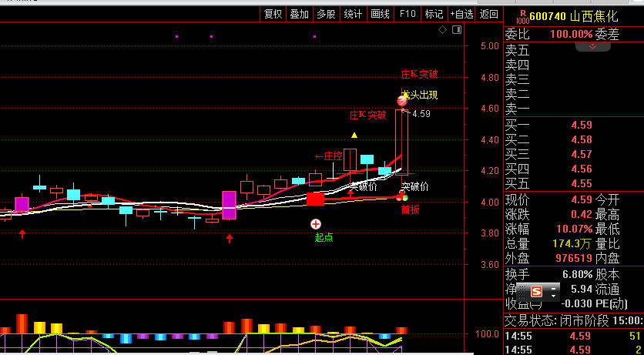Click the red ball marker atop the latest candle
This screenshot has height=355, width=644.
(401, 101)
